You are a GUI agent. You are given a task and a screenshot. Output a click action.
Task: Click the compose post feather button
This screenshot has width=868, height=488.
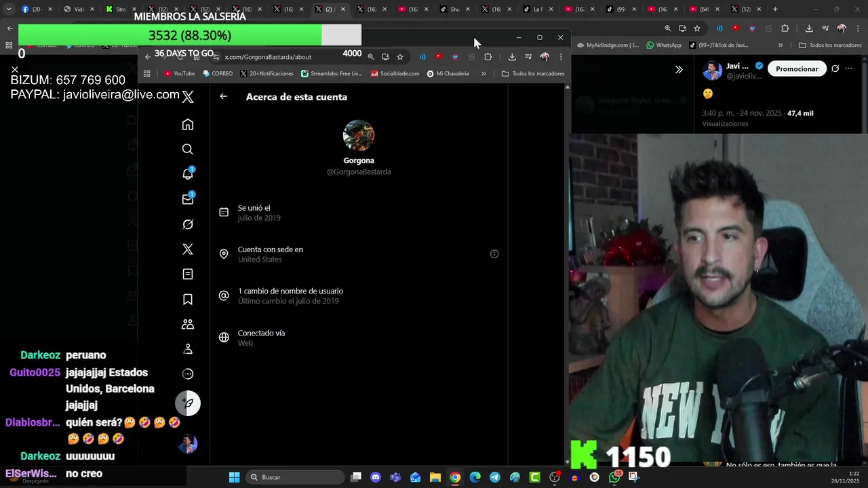(x=188, y=403)
